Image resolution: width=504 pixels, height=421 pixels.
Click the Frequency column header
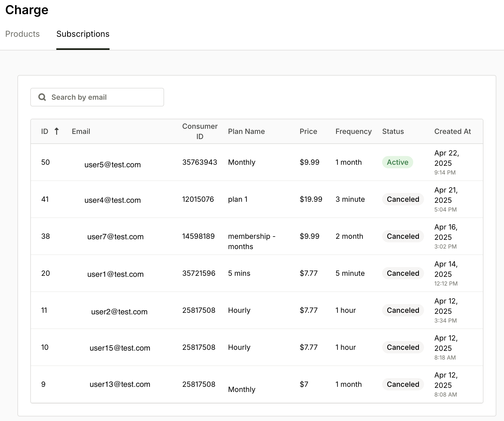354,131
